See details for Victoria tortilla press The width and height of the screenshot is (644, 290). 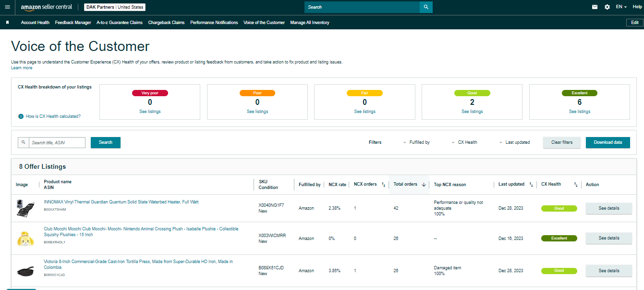click(x=609, y=271)
